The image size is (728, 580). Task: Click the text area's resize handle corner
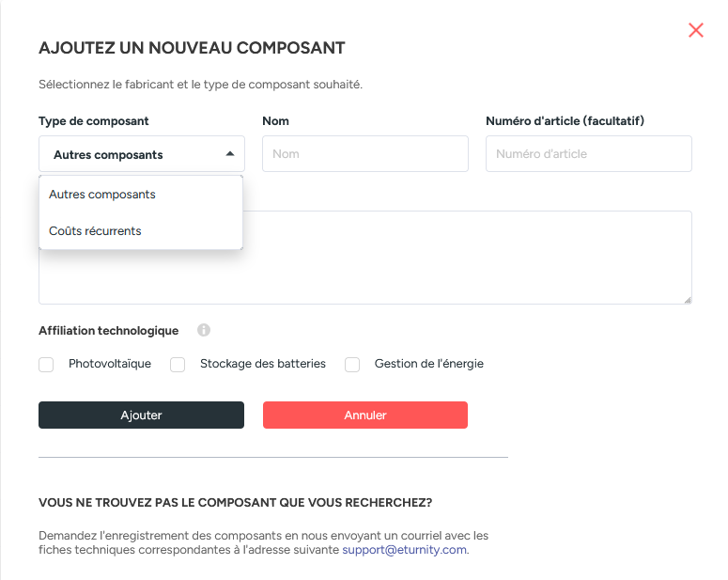coord(688,299)
